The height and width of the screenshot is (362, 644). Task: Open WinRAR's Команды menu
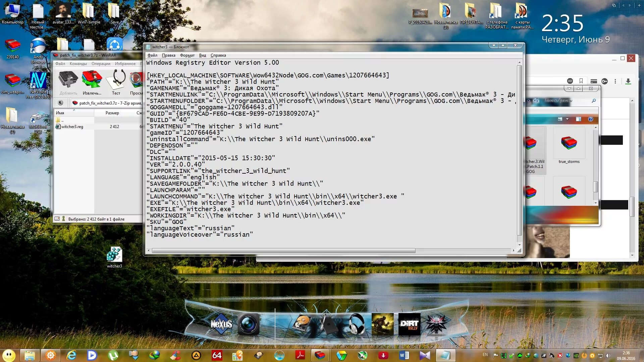point(78,64)
